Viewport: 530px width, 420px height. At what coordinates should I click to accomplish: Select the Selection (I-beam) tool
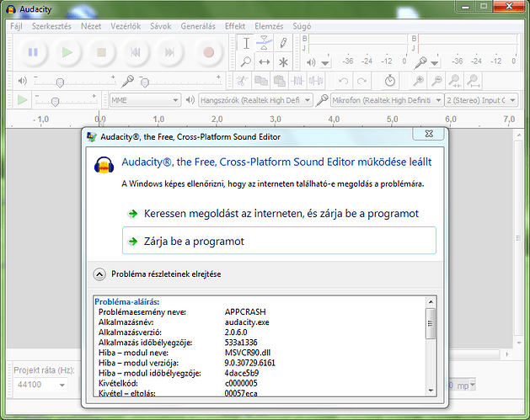(x=245, y=42)
